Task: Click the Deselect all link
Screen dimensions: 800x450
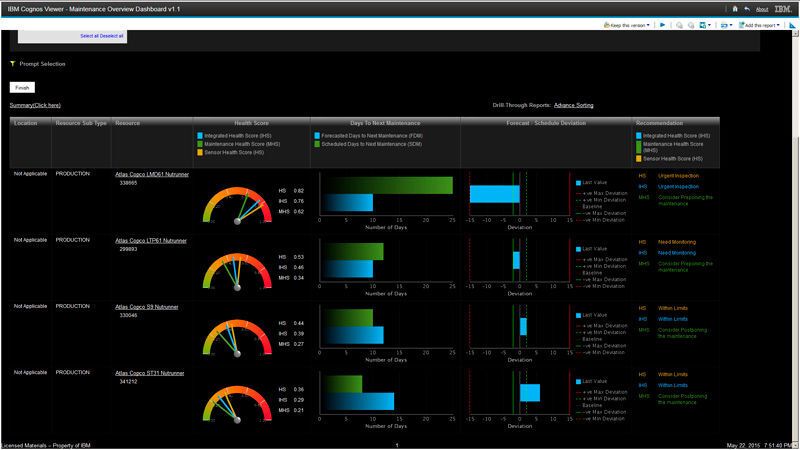Action: [112, 36]
